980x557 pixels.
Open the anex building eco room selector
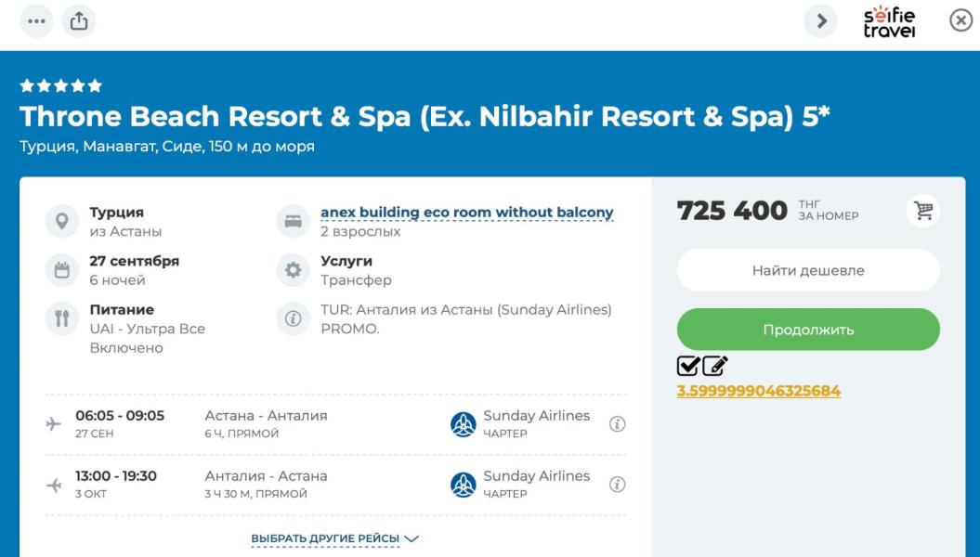pyautogui.click(x=466, y=213)
